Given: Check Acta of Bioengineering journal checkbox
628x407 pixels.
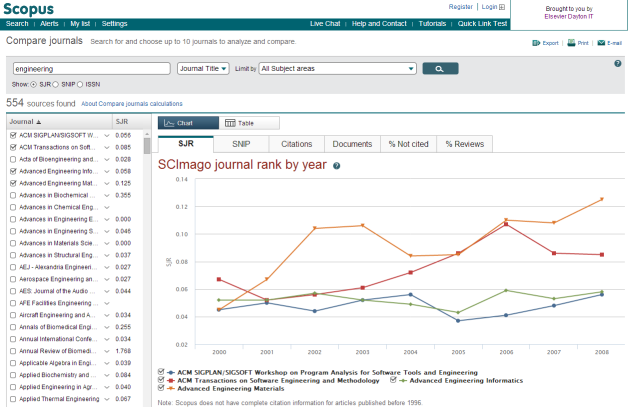Looking at the screenshot, I should (13, 159).
